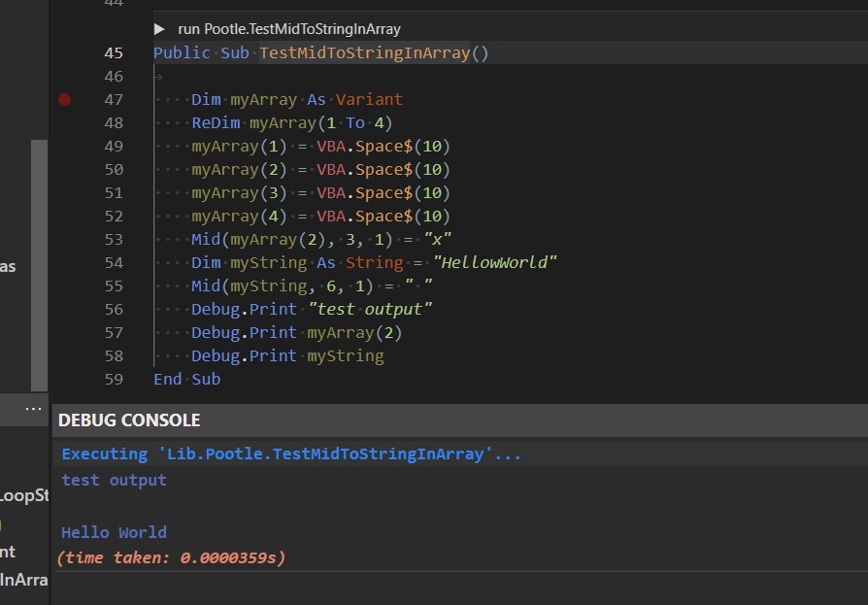Click the run play triangle icon
Viewport: 868px width, 605px height.
click(x=159, y=29)
